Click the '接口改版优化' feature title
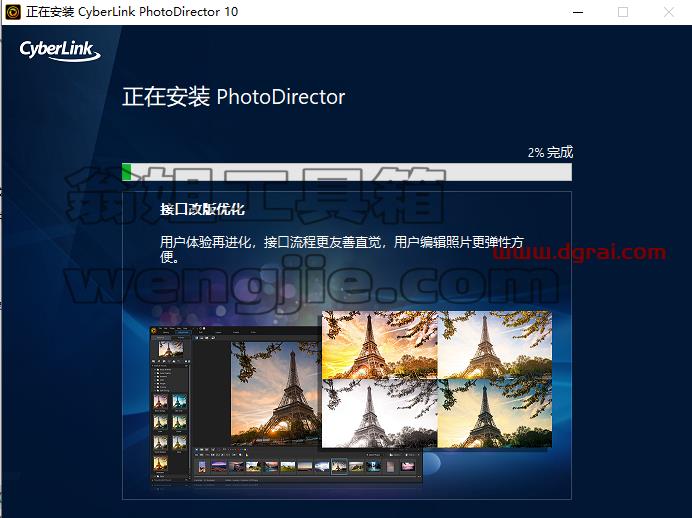 tap(202, 209)
